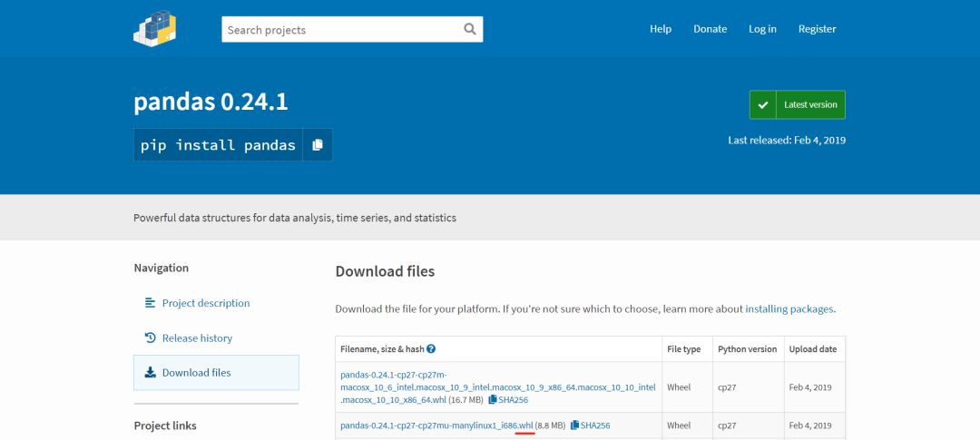Click the File type column header
Viewport: 980px width, 440px height.
pos(684,349)
